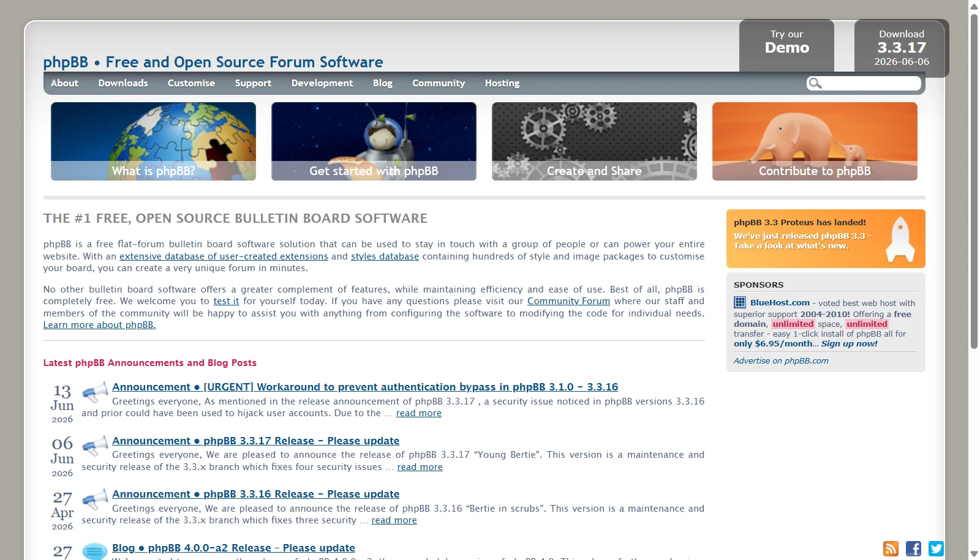This screenshot has width=980, height=560.
Task: Click the phpBB site title heading
Action: (x=213, y=62)
